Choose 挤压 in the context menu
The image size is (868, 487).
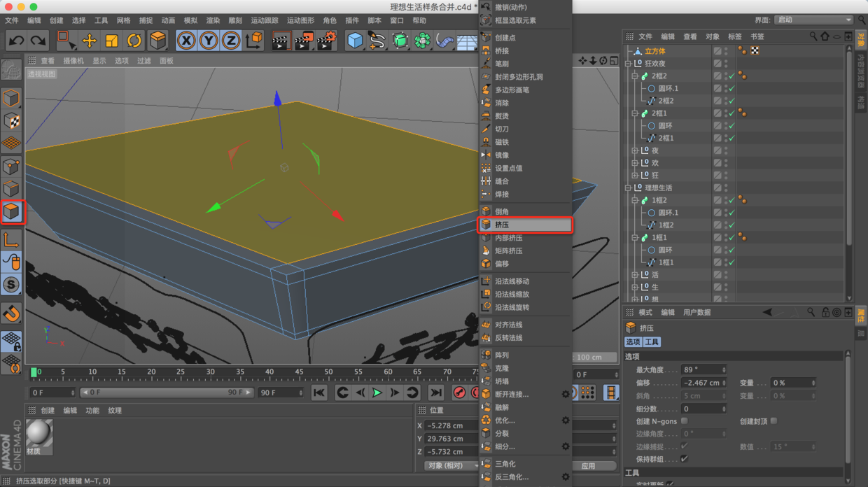525,225
